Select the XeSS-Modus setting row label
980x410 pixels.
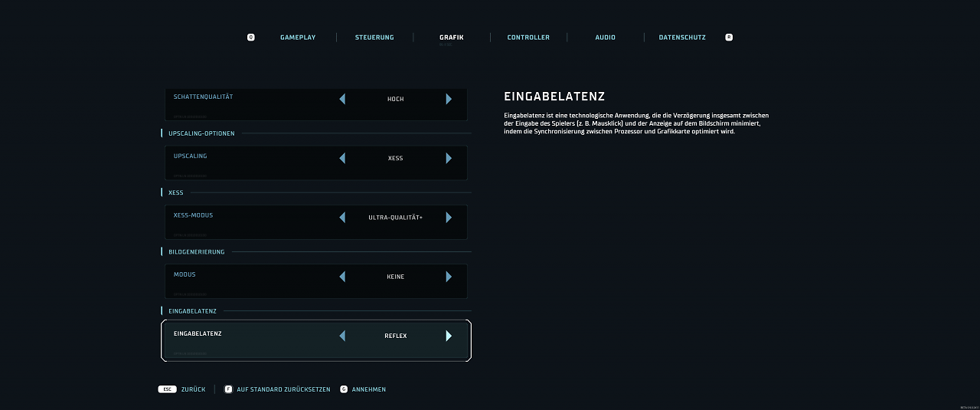pyautogui.click(x=193, y=215)
